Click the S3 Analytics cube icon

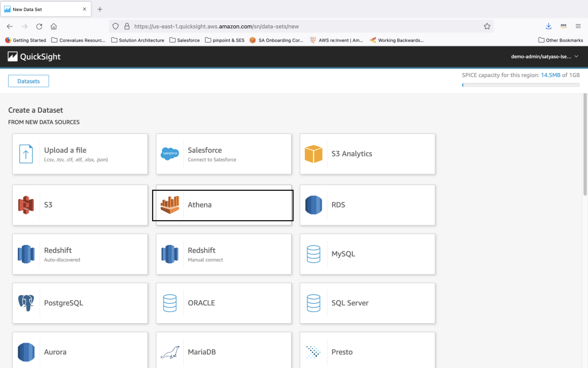pos(314,154)
